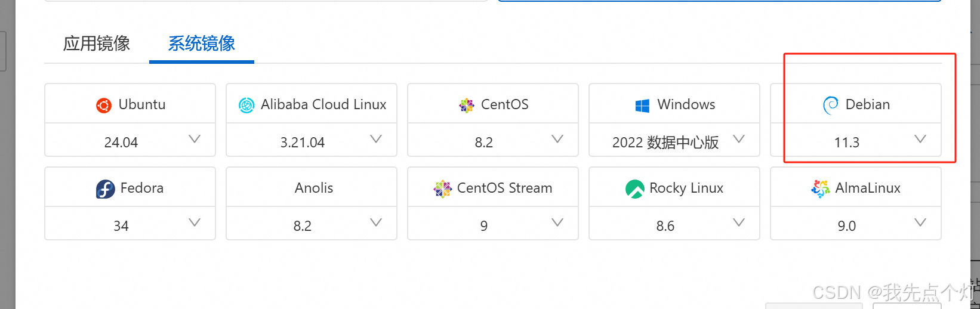The image size is (980, 309).
Task: Open the Debian 11.3 version chevron
Action: tap(920, 139)
